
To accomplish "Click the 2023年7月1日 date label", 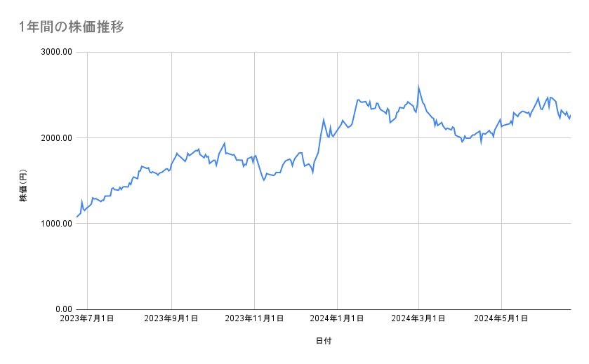I will coord(88,319).
